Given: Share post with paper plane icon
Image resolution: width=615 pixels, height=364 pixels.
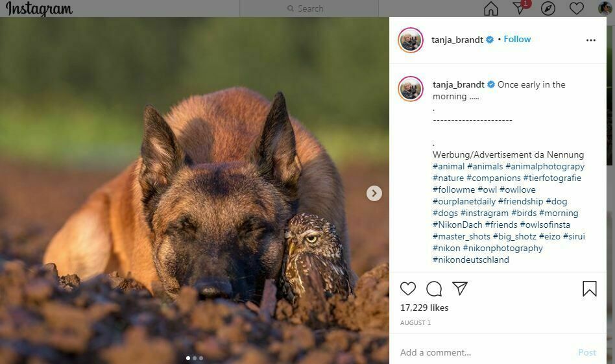Looking at the screenshot, I should point(460,289).
